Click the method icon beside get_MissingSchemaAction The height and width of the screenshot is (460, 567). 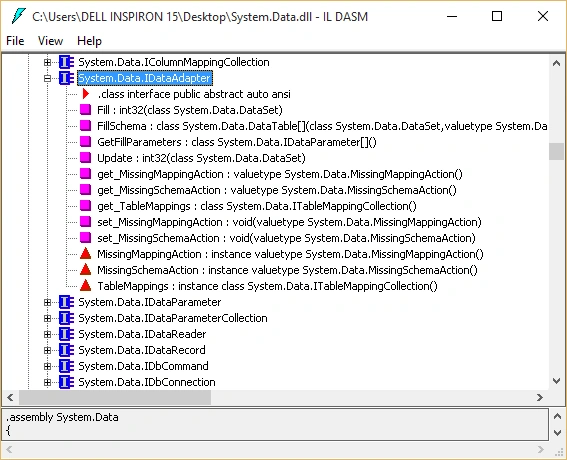[85, 189]
